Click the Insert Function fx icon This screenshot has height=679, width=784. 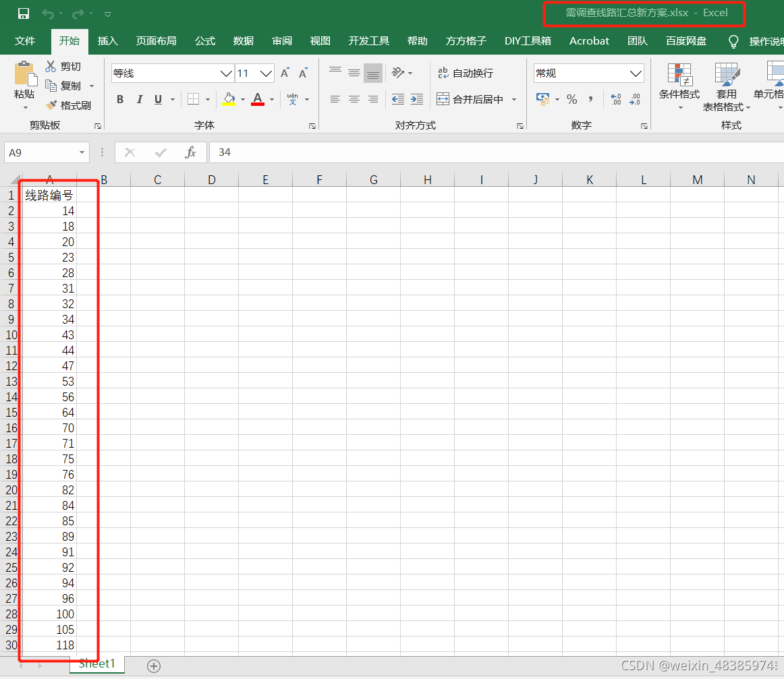(x=190, y=152)
